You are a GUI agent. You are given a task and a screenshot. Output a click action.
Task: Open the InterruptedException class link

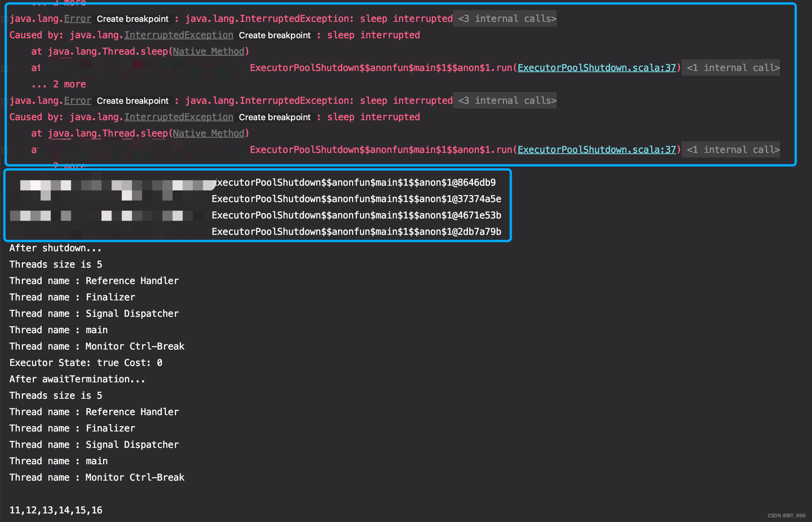click(178, 35)
